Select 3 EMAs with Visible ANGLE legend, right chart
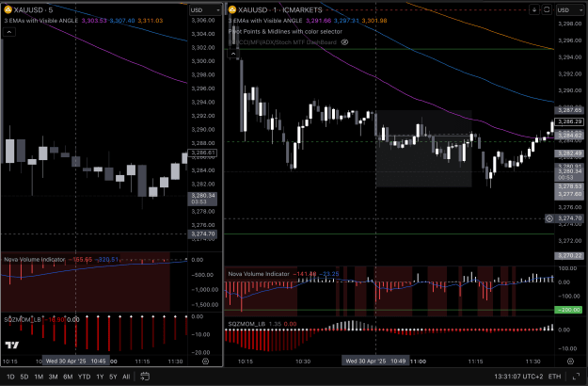Screen dimensions: 588x386 pyautogui.click(x=265, y=21)
